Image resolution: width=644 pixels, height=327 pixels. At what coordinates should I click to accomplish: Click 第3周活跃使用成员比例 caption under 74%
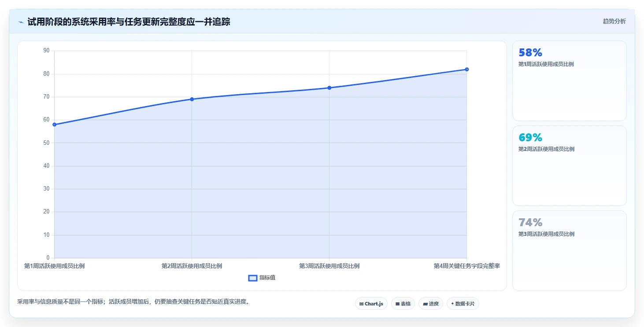(x=546, y=234)
